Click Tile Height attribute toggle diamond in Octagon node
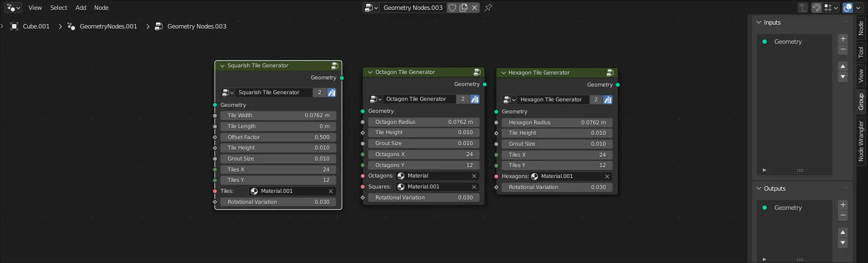The width and height of the screenshot is (868, 263). click(362, 133)
